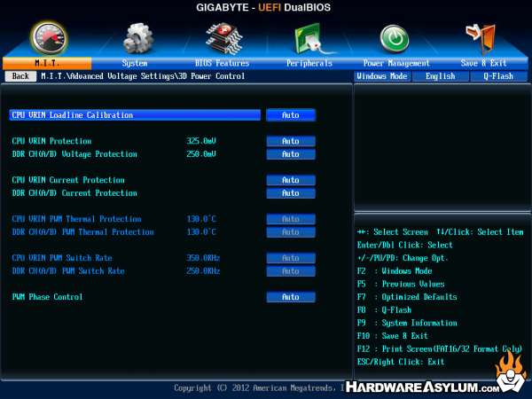Click the 350.0KHz switch rate value
This screenshot has height=399, width=532.
203,258
